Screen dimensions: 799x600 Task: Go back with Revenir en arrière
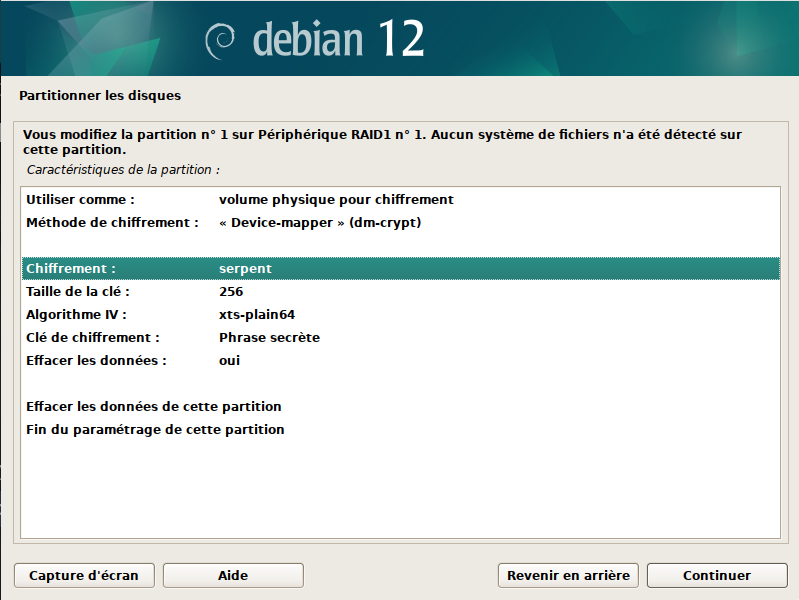point(568,576)
